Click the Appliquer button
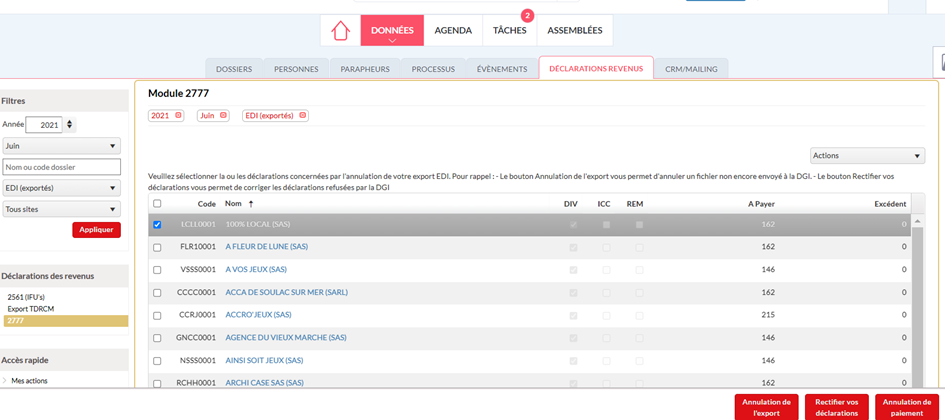Screen dimensions: 945x420 tap(96, 230)
